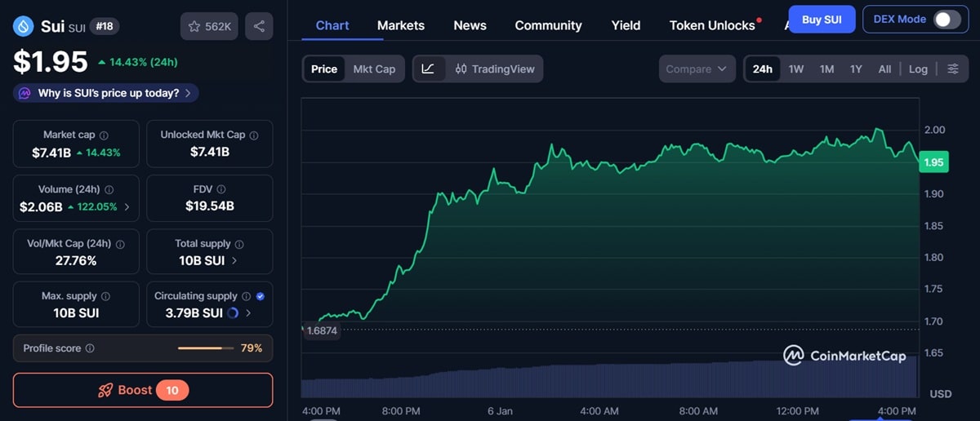Click the 10B SUI Max. supply value
Image resolution: width=980 pixels, height=421 pixels.
click(76, 312)
